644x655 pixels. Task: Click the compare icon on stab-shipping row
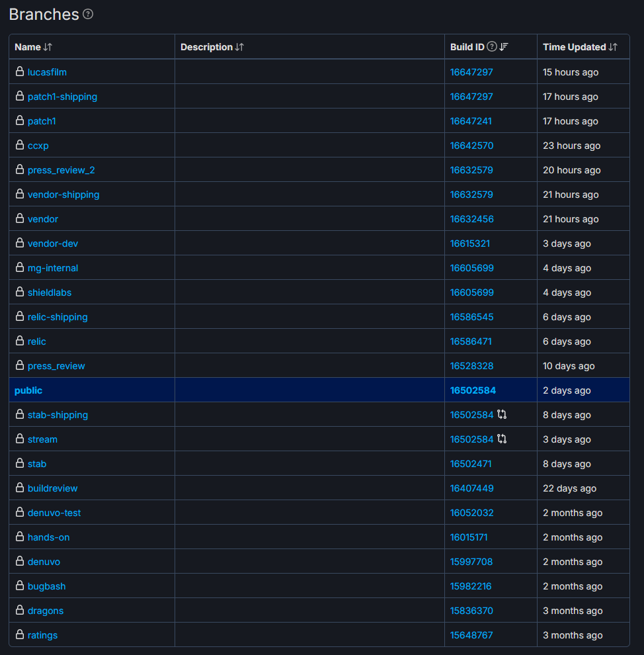[501, 414]
